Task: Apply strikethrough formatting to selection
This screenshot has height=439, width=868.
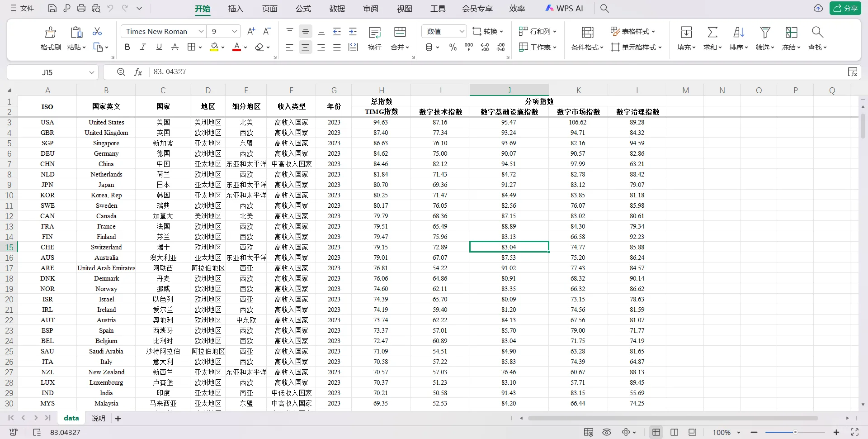Action: pyautogui.click(x=175, y=47)
